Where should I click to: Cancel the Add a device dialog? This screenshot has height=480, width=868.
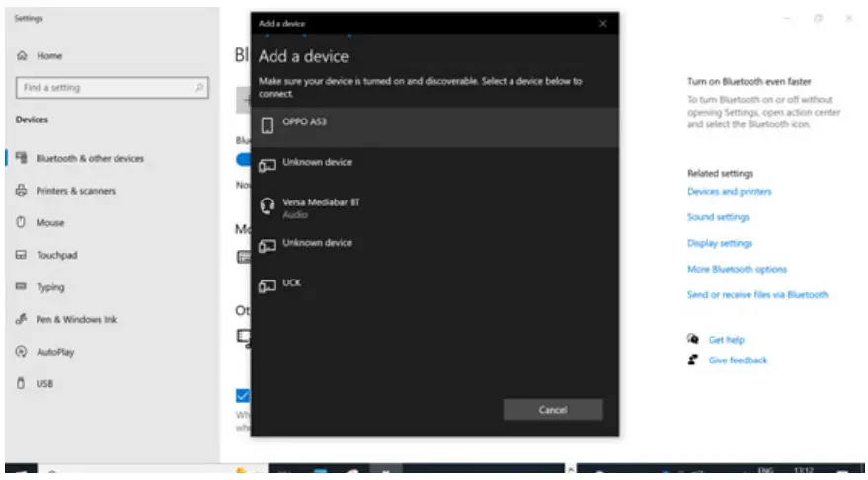(553, 410)
